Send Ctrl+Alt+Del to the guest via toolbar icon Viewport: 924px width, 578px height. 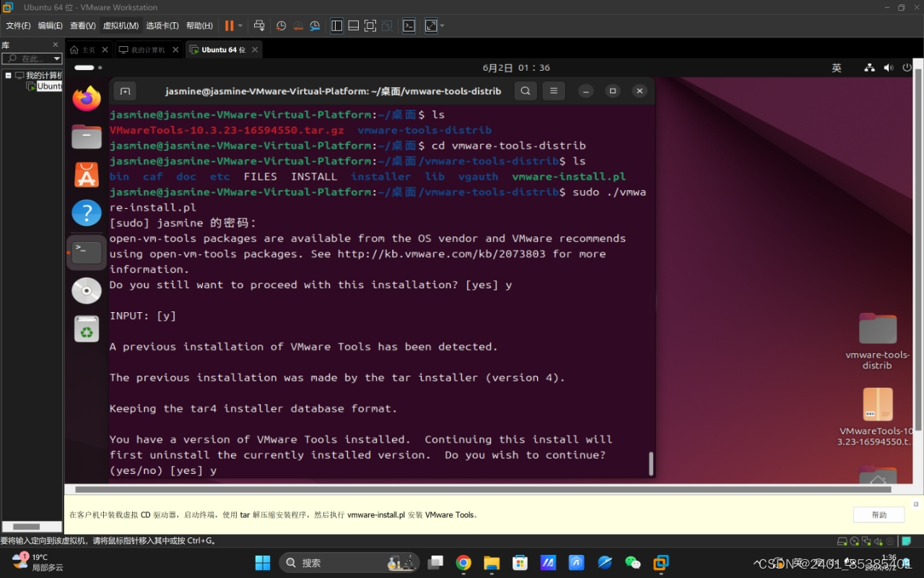(259, 25)
